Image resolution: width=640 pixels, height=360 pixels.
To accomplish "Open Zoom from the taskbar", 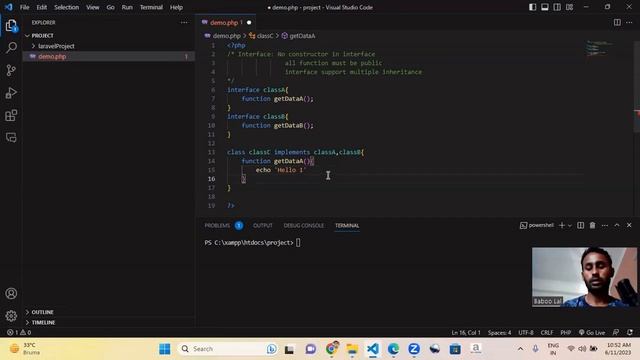I will click(x=414, y=349).
